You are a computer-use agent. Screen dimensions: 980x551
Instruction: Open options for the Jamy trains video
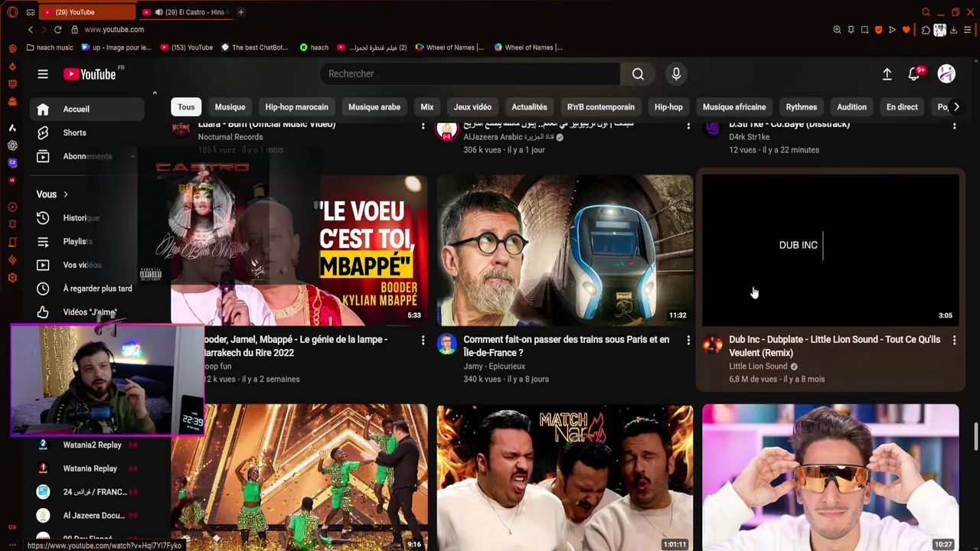688,340
